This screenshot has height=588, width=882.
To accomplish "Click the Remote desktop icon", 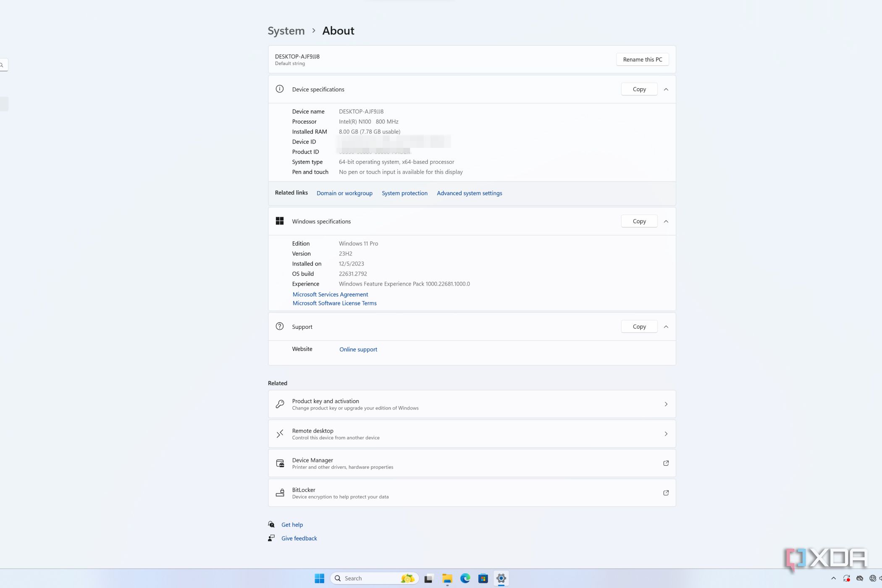I will tap(280, 433).
